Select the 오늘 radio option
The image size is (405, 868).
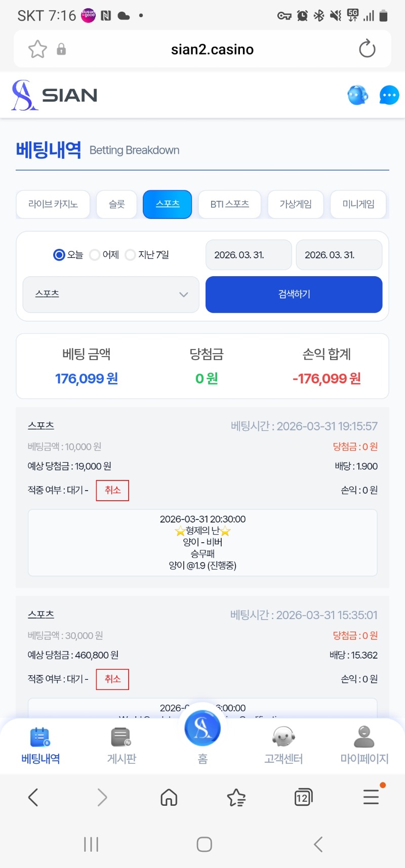point(59,255)
